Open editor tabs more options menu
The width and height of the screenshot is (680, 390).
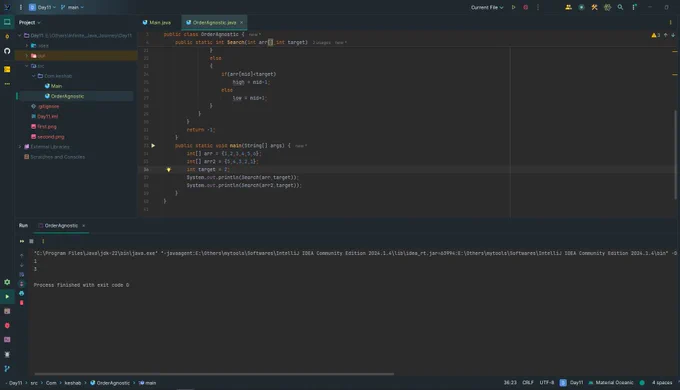[x=670, y=23]
